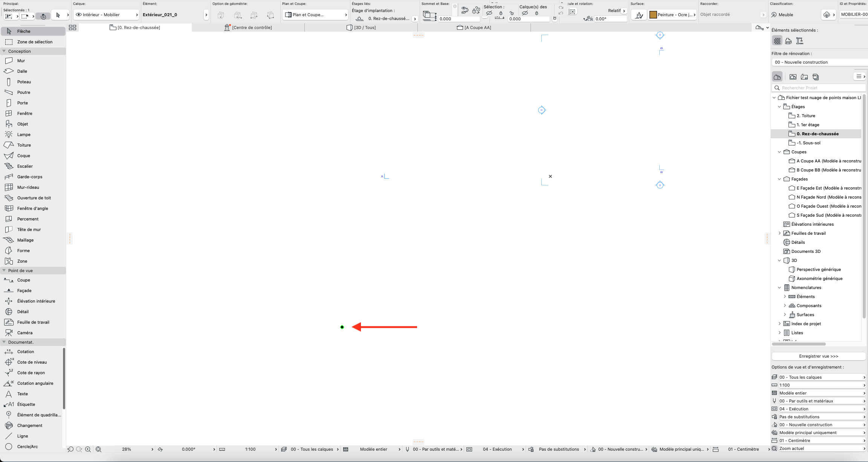Open the A Coupe AA tab
Viewport: 868px width, 462px height.
(x=474, y=28)
